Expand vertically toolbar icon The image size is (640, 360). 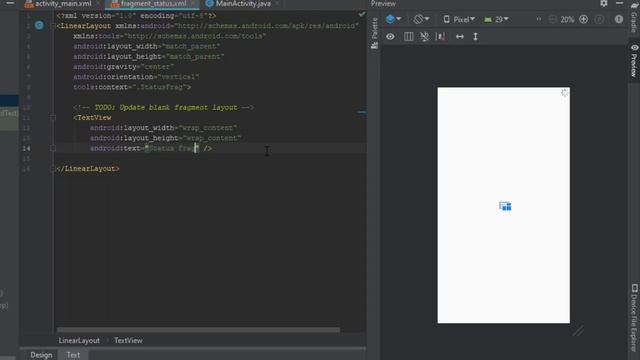coord(476,37)
